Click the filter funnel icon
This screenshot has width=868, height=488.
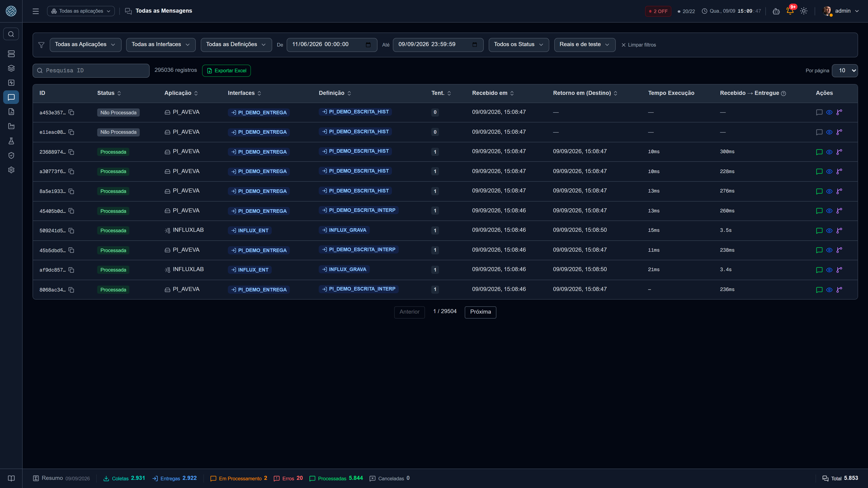pos(41,45)
